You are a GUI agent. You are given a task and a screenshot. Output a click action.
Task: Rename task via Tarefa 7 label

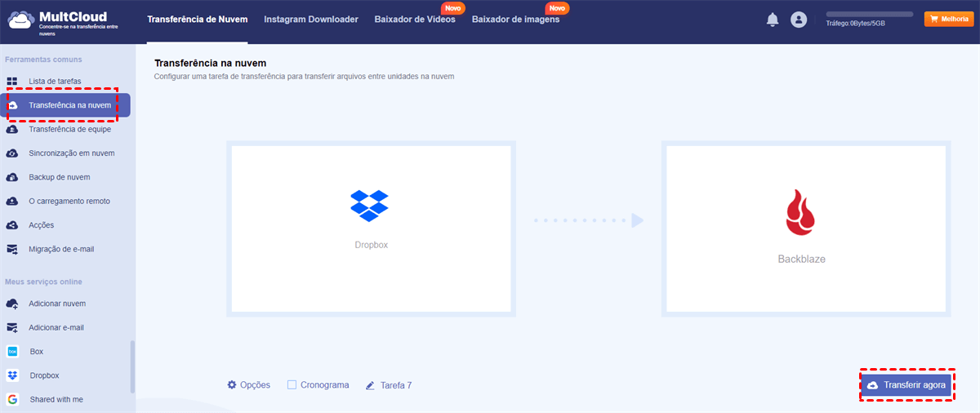(396, 384)
